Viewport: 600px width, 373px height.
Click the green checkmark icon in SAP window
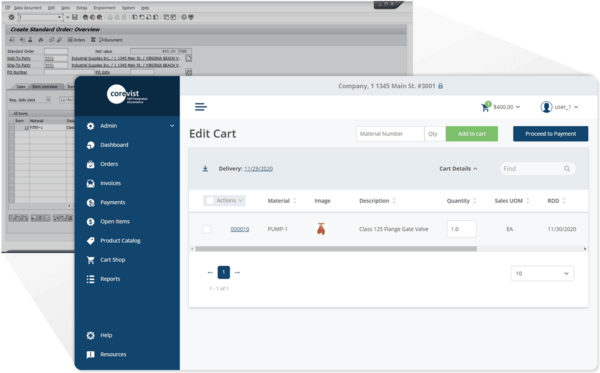(x=11, y=17)
